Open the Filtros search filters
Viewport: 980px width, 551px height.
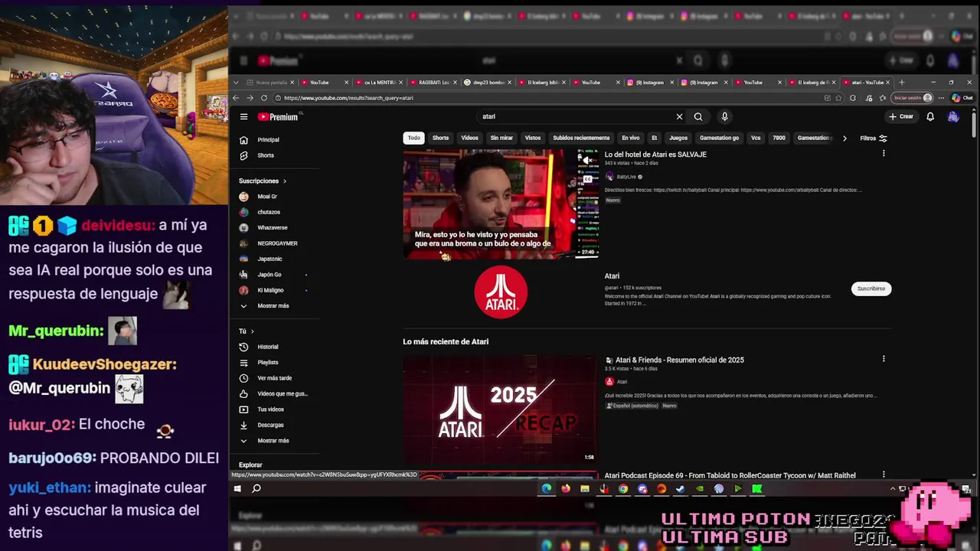pyautogui.click(x=873, y=139)
